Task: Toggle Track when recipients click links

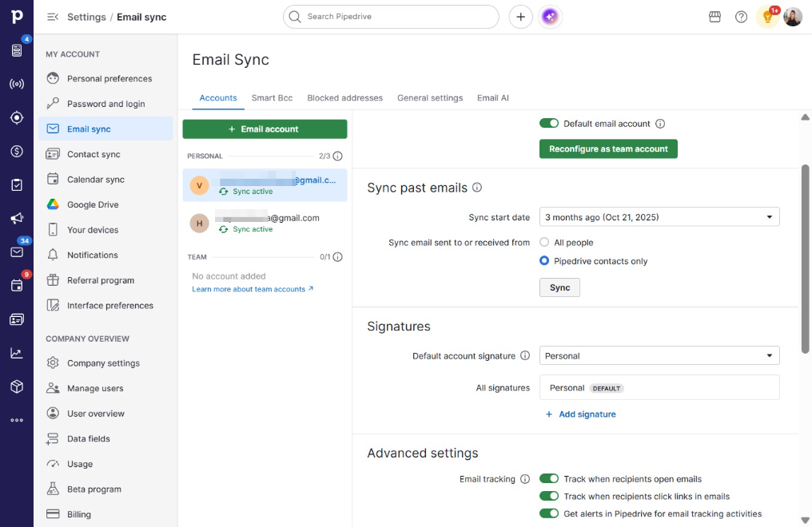Action: click(549, 496)
